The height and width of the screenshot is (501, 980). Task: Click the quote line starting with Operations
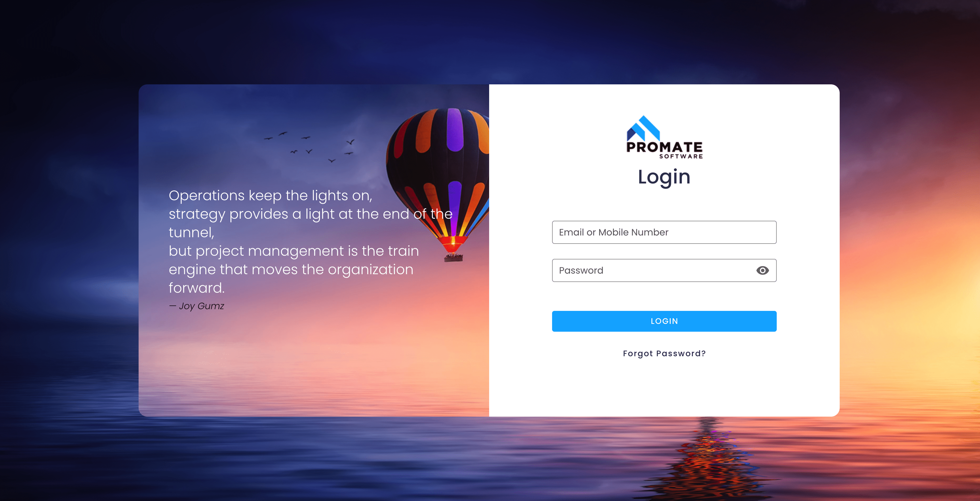pyautogui.click(x=270, y=195)
